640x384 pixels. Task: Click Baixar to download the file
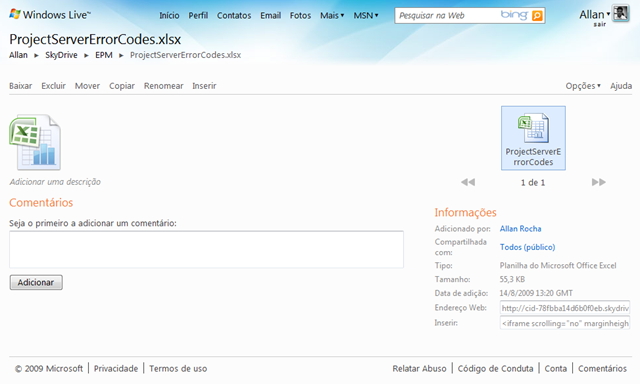20,86
